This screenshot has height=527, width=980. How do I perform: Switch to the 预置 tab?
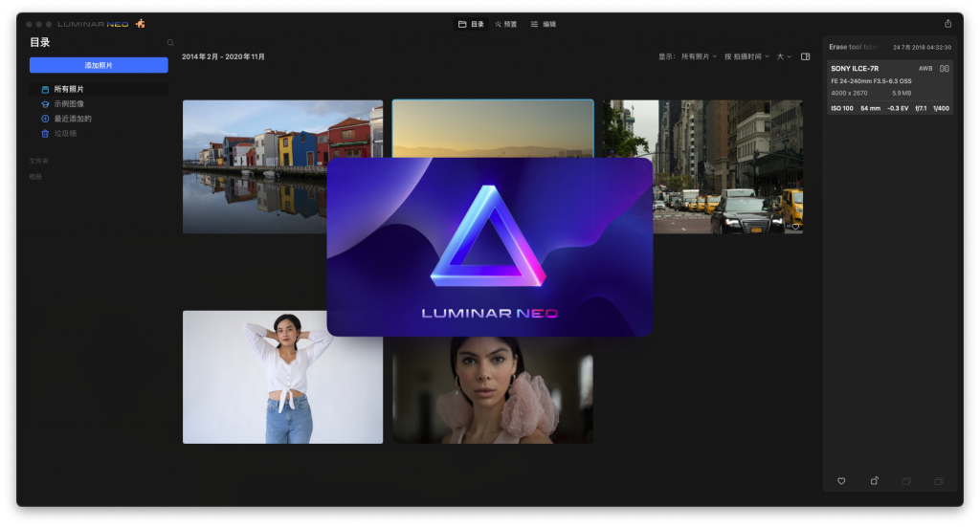pyautogui.click(x=506, y=24)
